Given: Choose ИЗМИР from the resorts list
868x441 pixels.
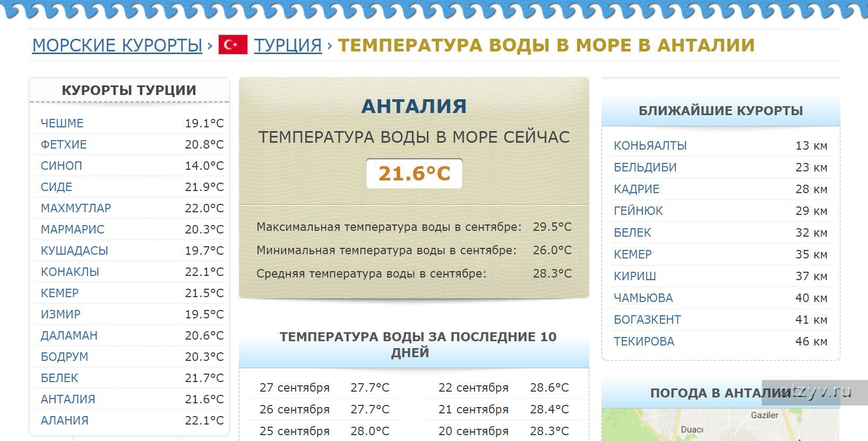Looking at the screenshot, I should tap(61, 314).
